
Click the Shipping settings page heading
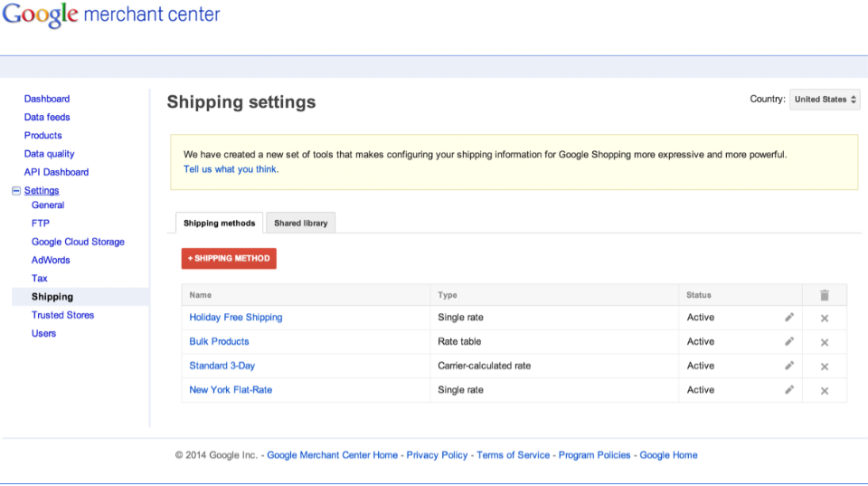[241, 102]
